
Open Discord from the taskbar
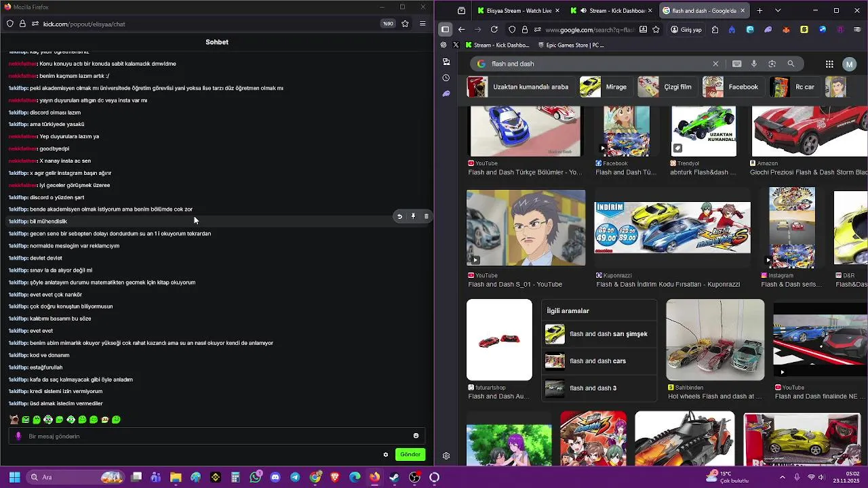[275, 477]
